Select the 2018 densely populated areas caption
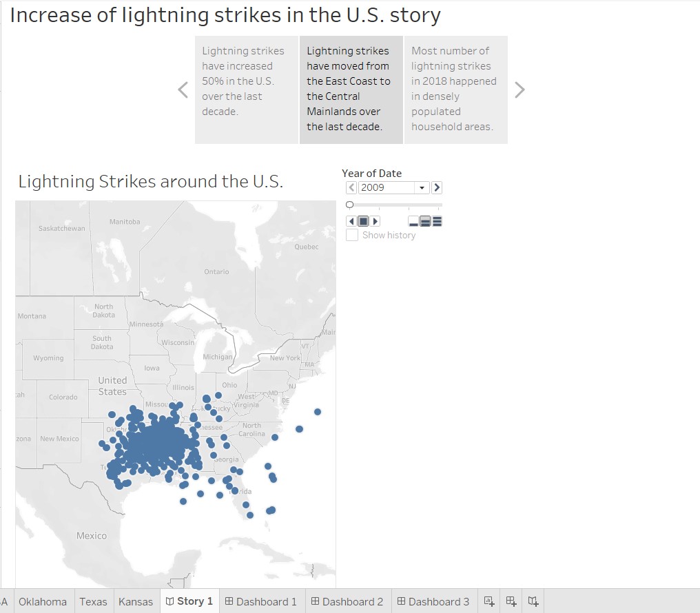This screenshot has width=700, height=613. tap(455, 90)
